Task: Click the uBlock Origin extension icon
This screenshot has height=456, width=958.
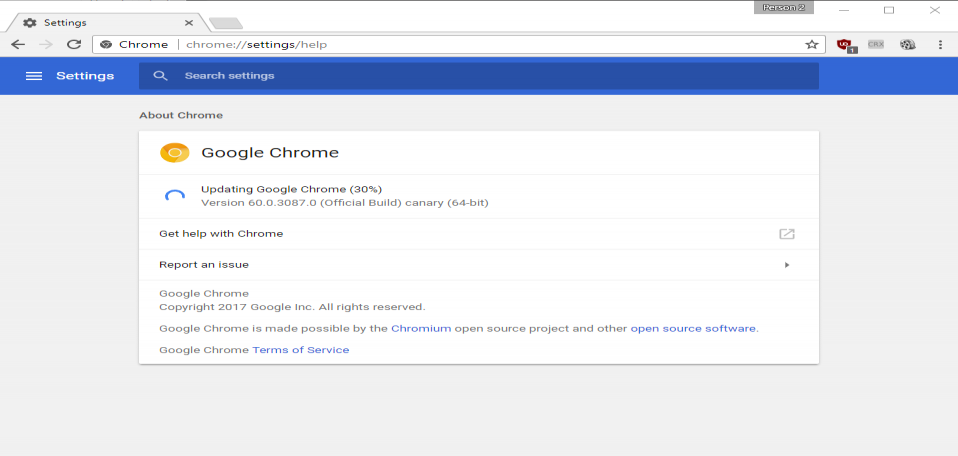Action: [x=845, y=44]
